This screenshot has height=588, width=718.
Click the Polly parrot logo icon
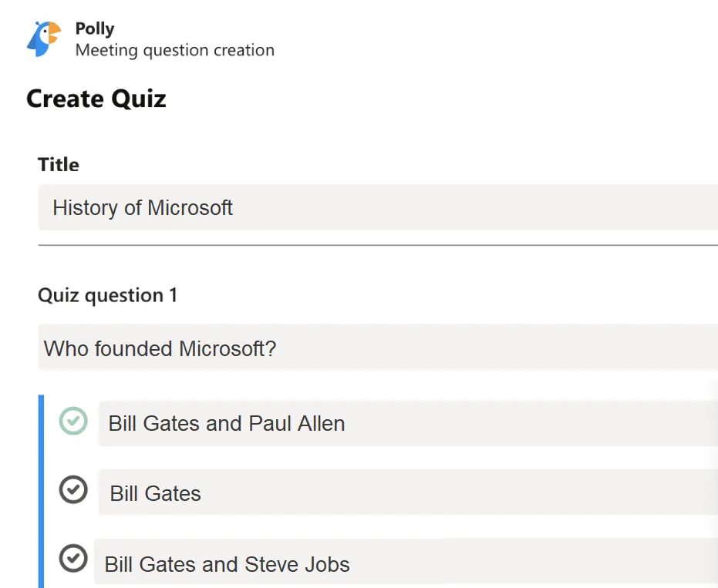coord(44,39)
